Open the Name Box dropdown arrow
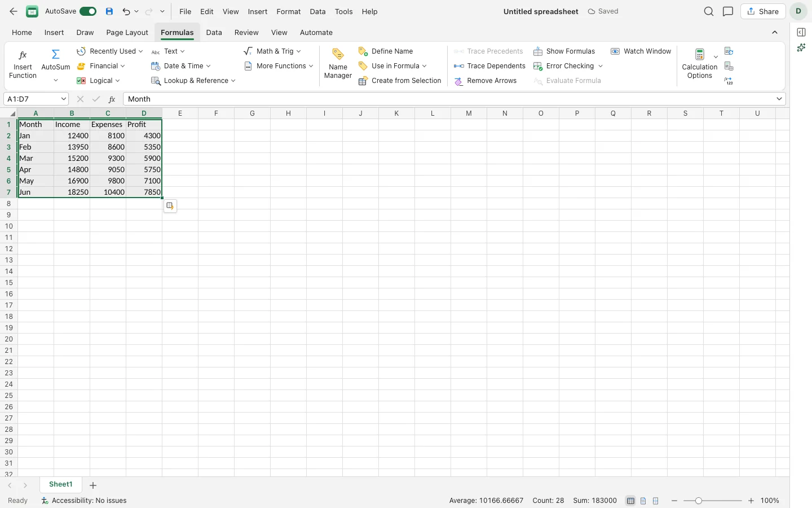 [x=64, y=99]
